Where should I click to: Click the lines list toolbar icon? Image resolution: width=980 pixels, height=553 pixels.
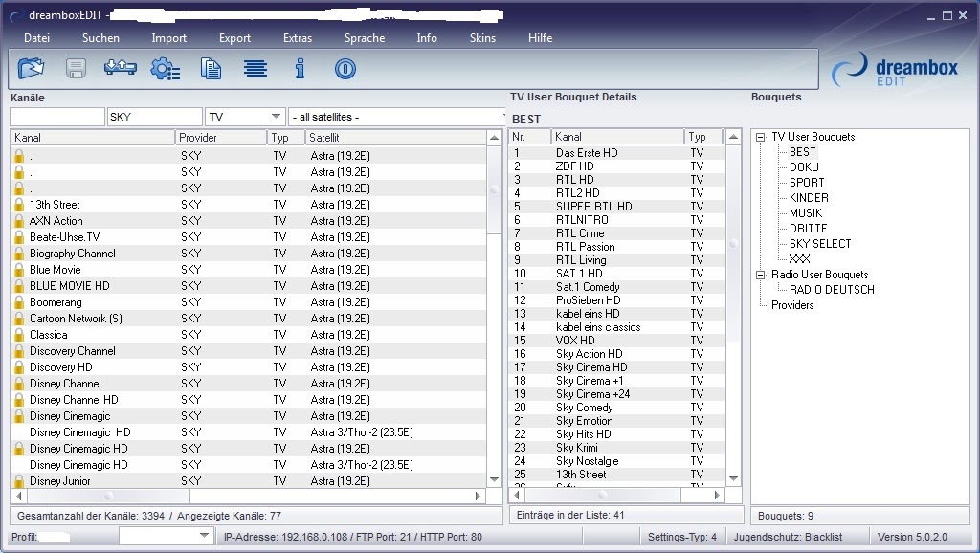[256, 68]
